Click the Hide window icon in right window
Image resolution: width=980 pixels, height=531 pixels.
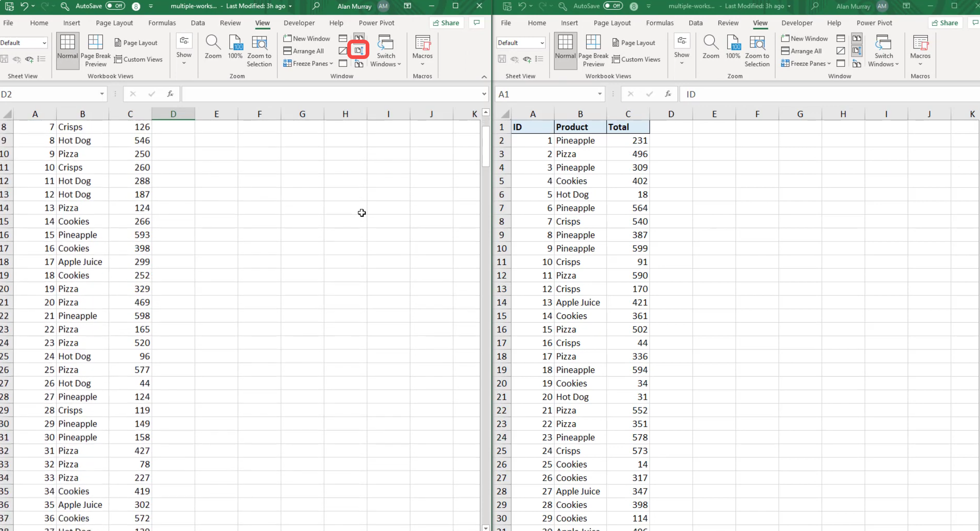[841, 51]
